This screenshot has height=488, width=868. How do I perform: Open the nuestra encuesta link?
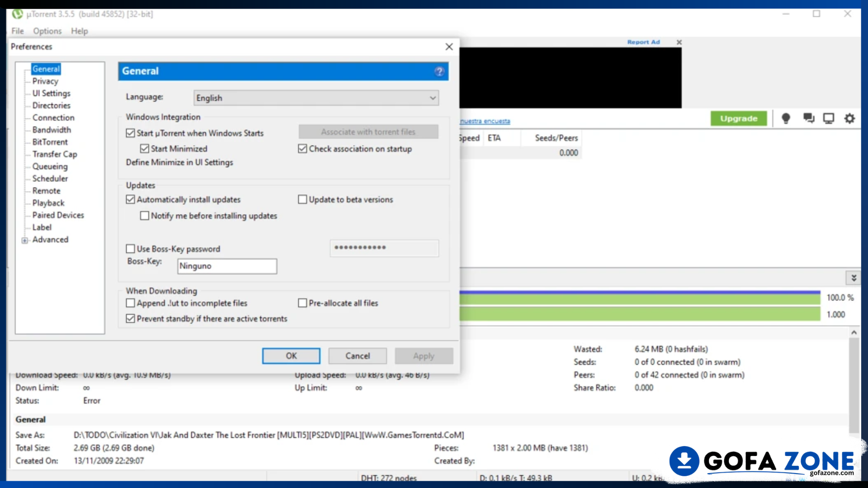pos(485,121)
